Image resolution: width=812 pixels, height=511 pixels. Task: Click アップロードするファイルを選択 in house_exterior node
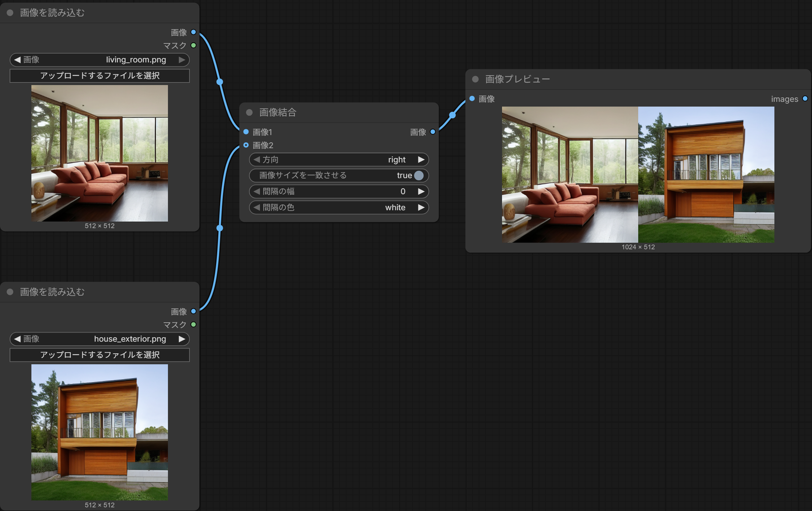pyautogui.click(x=99, y=355)
